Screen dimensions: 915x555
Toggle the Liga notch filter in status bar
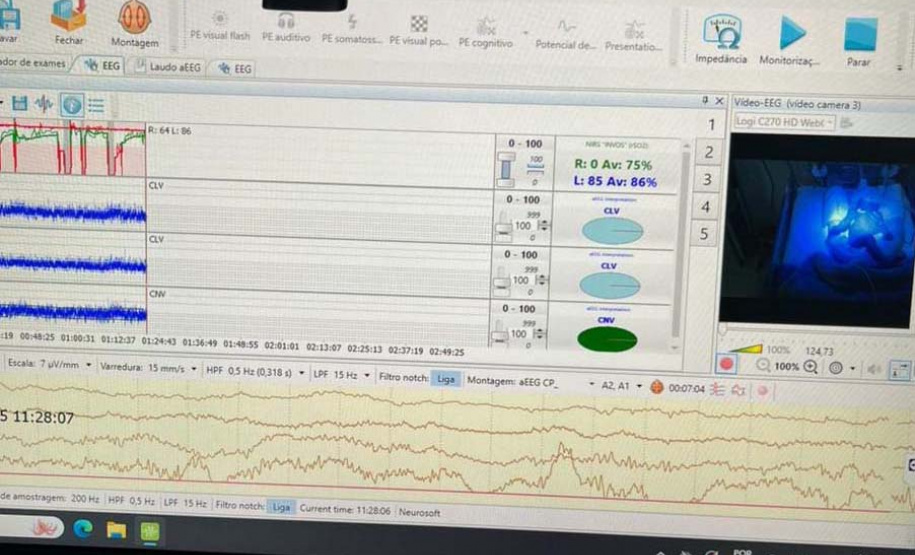coord(281,507)
